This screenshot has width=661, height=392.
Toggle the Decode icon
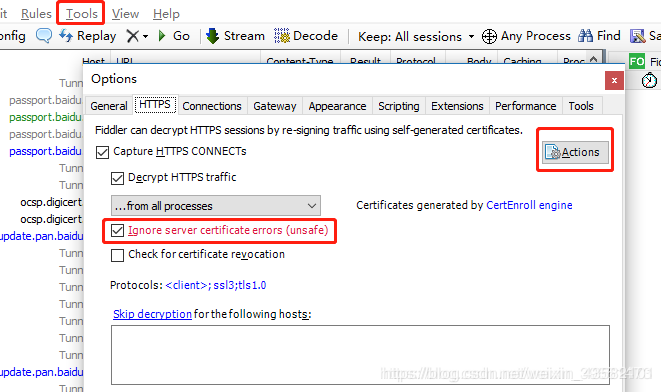click(282, 36)
